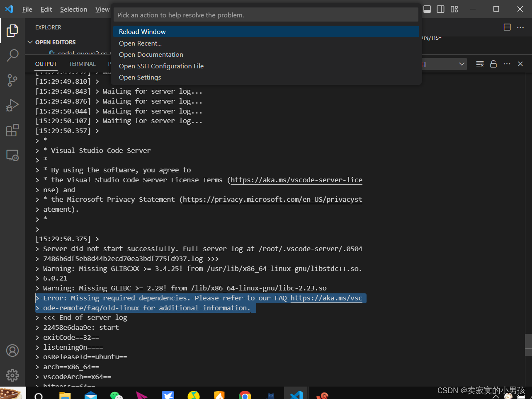Open the Edit menu
Image resolution: width=532 pixels, height=399 pixels.
46,9
